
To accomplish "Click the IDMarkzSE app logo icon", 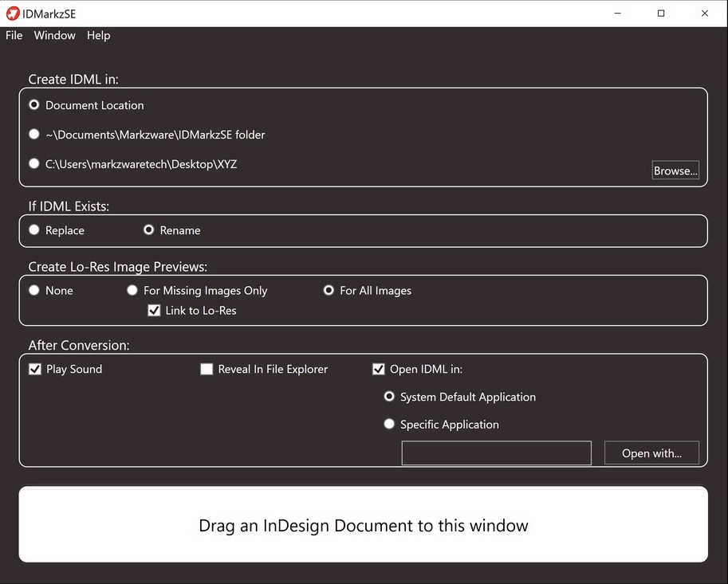I will (x=13, y=14).
